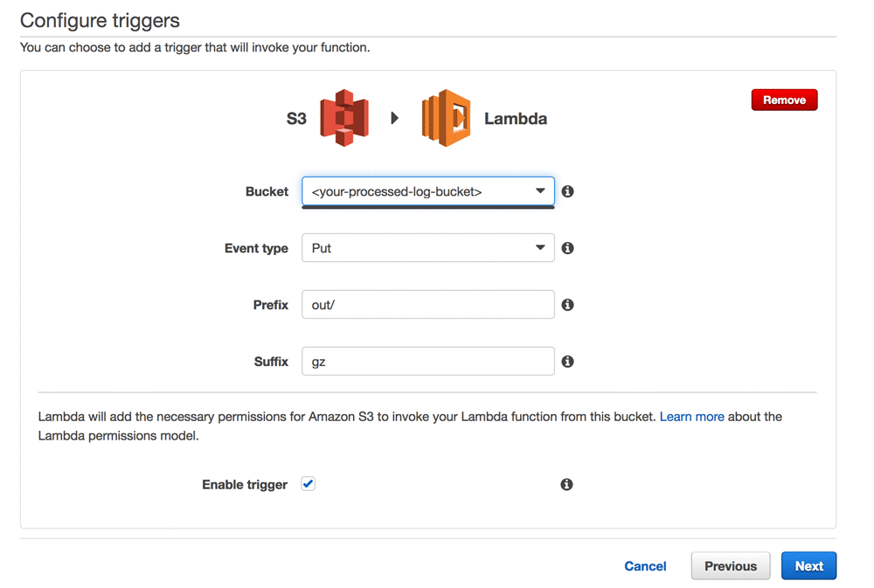Show info for the Suffix field

[567, 361]
